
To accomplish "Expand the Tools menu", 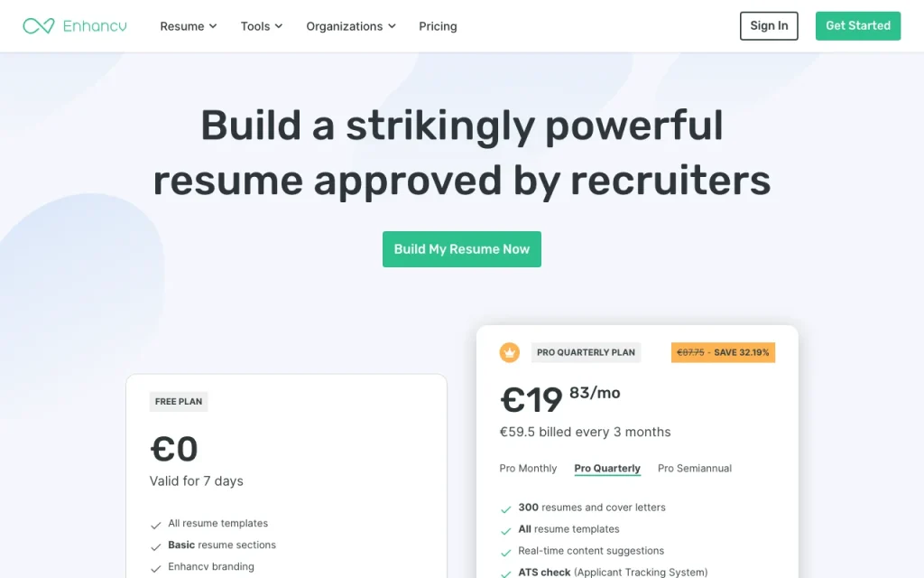I will (262, 26).
